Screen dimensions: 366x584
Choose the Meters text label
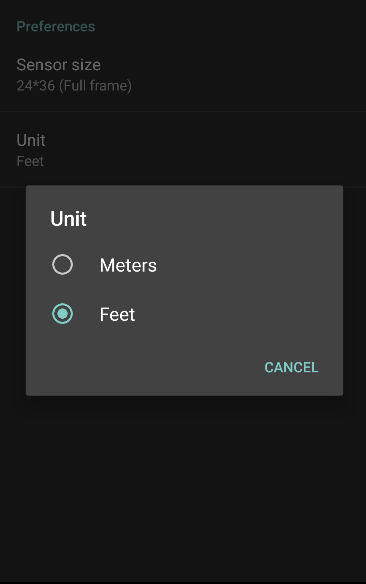[128, 265]
